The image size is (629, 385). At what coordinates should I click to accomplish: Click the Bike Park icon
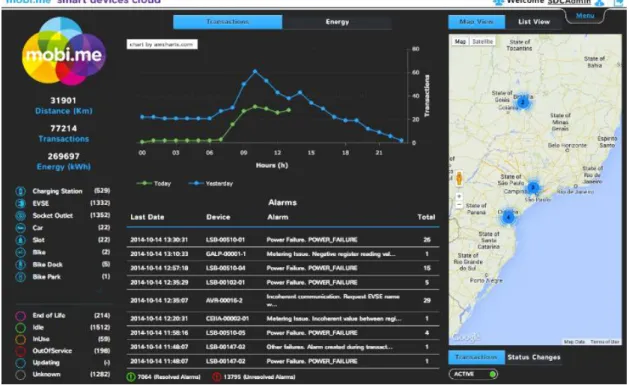20,277
